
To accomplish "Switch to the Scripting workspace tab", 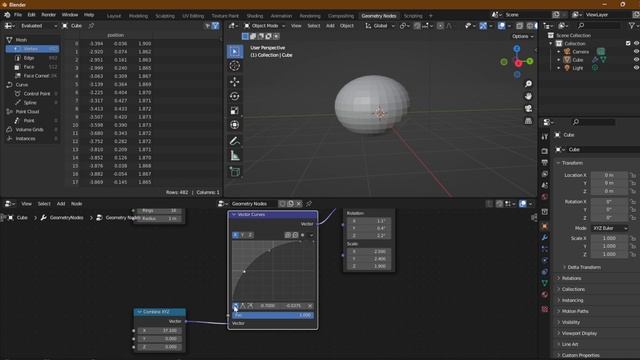I will pos(413,16).
